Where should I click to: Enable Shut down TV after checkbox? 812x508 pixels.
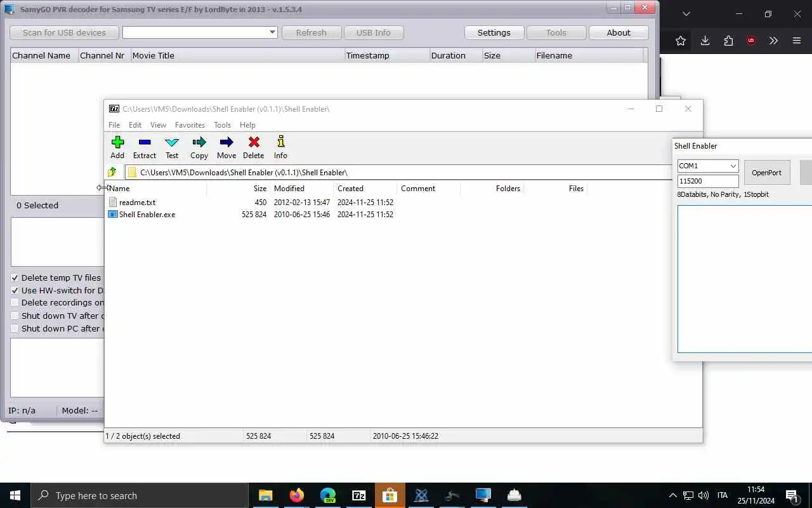(15, 316)
